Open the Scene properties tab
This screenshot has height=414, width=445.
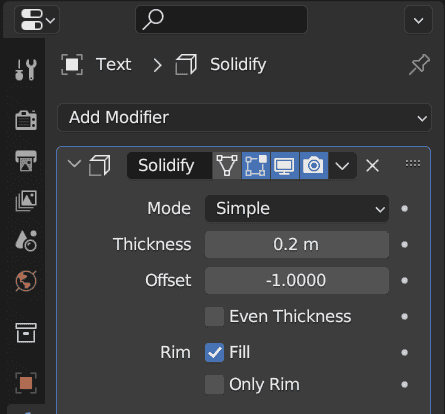26,240
